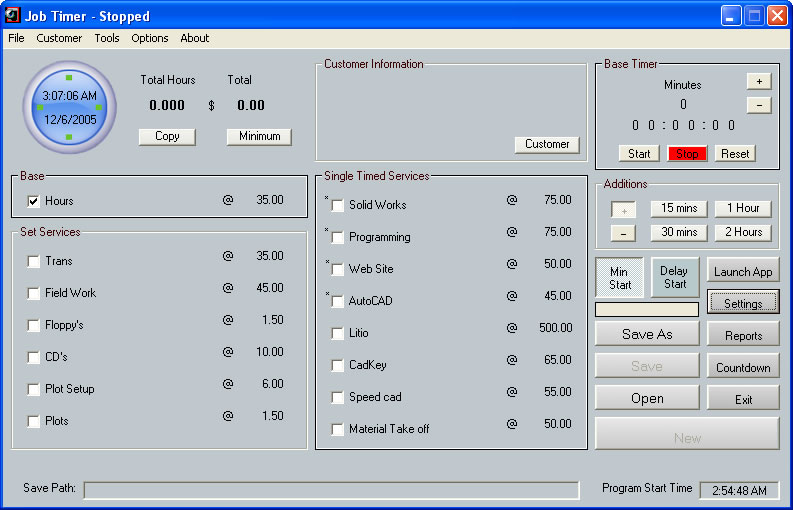Click the Additions minus button
This screenshot has width=793, height=510.
623,233
